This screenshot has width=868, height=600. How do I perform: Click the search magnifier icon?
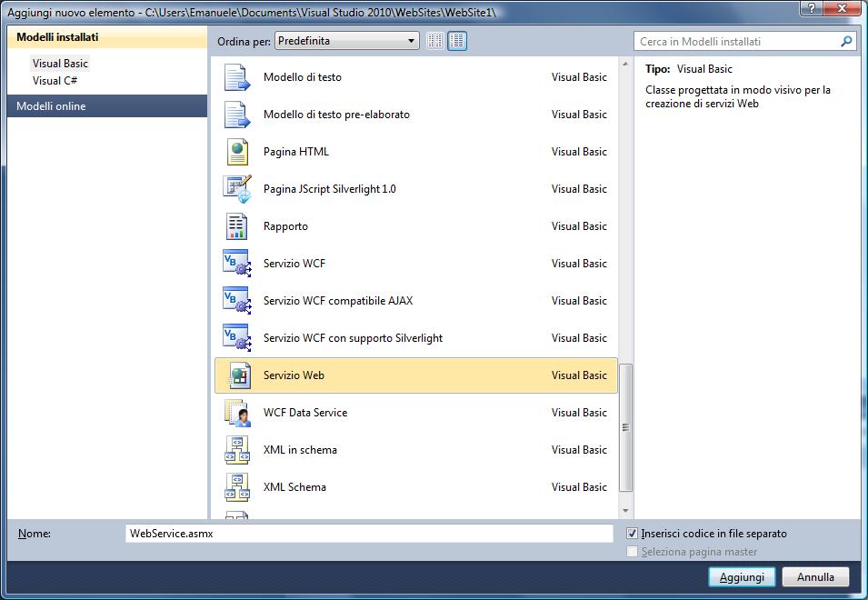(x=846, y=42)
